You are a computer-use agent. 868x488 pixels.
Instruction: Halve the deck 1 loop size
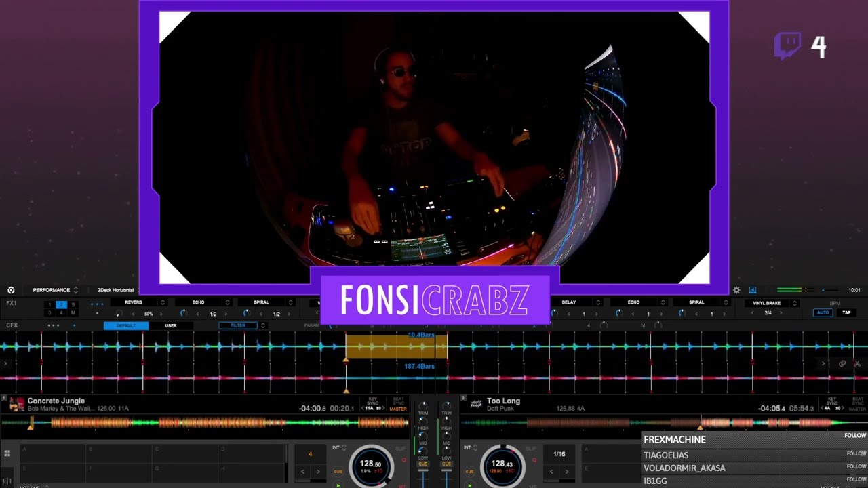(x=302, y=472)
